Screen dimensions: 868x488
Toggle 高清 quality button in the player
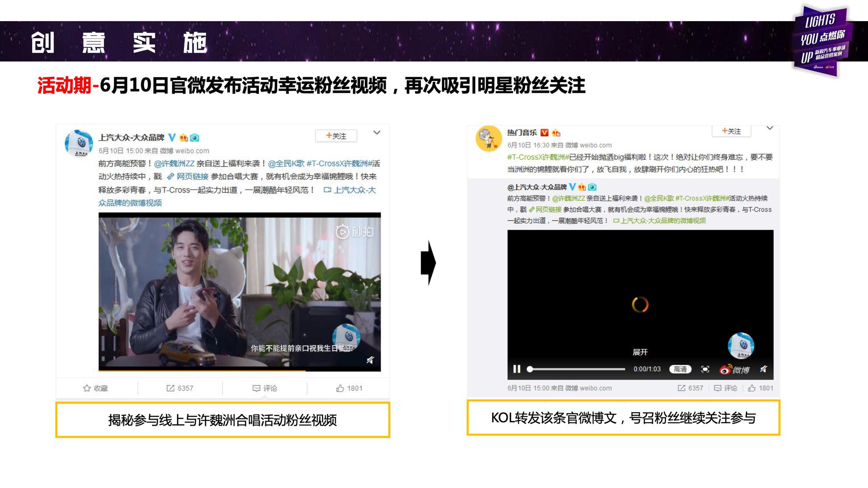pyautogui.click(x=680, y=369)
